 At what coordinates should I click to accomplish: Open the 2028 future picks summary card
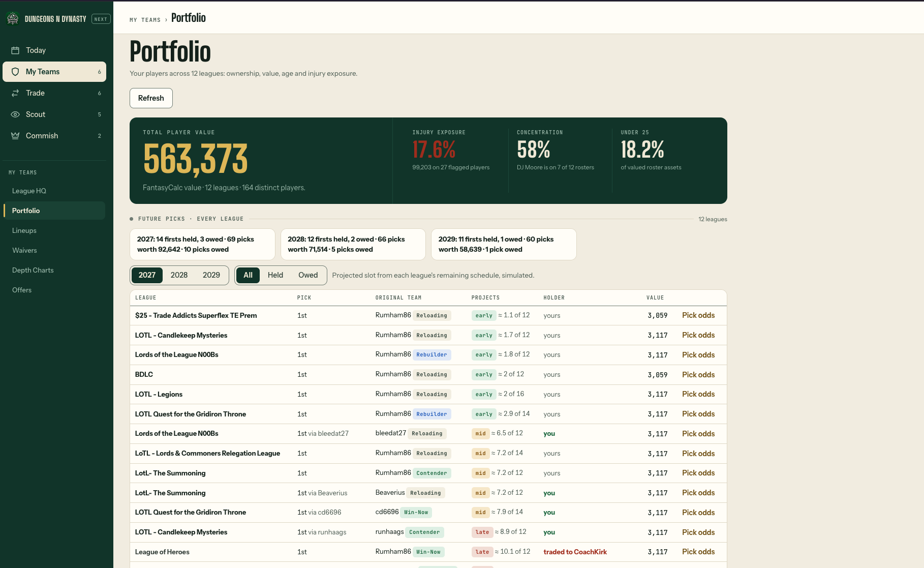tap(353, 244)
